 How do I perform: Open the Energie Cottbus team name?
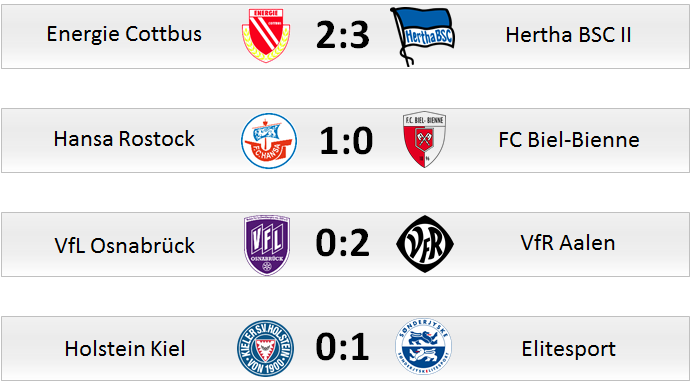tap(124, 34)
